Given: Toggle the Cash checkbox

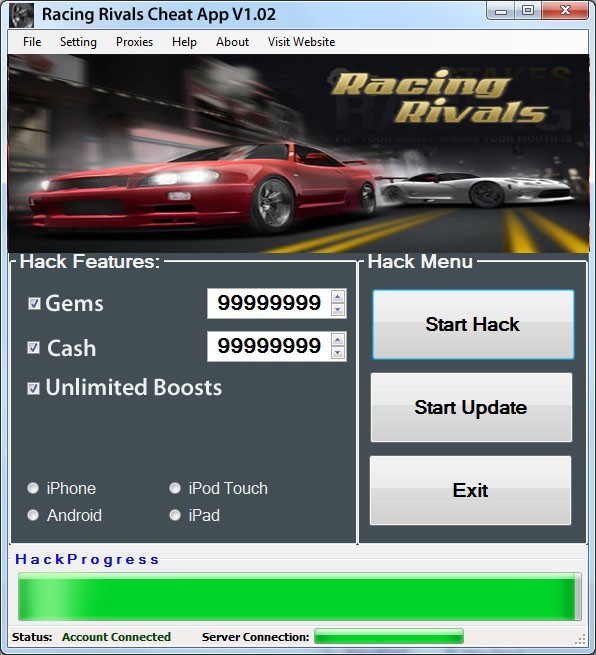Looking at the screenshot, I should point(33,347).
